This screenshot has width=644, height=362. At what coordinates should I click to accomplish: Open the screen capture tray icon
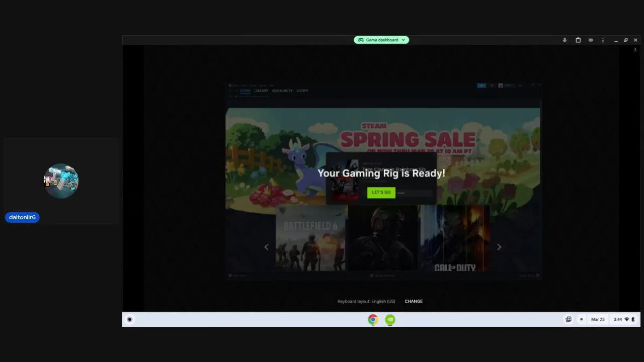tap(569, 319)
